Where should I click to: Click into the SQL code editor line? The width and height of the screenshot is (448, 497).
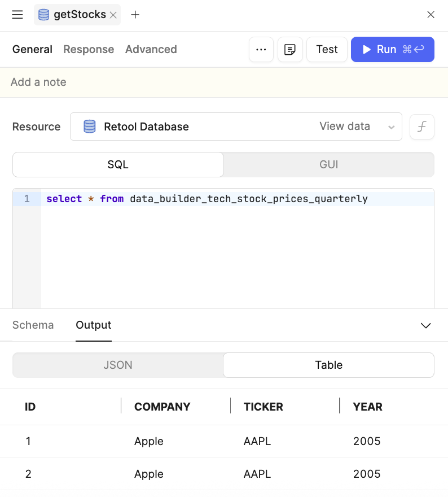(238, 199)
